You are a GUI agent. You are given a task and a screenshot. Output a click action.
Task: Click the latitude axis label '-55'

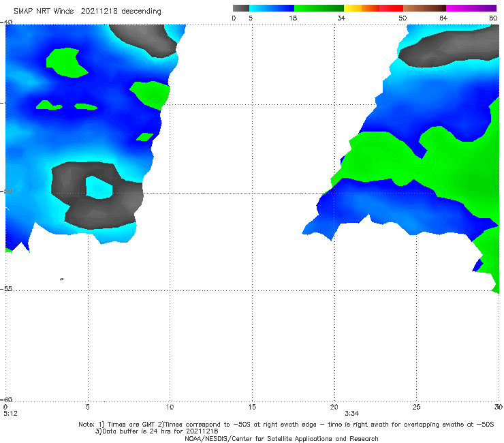(x=6, y=289)
